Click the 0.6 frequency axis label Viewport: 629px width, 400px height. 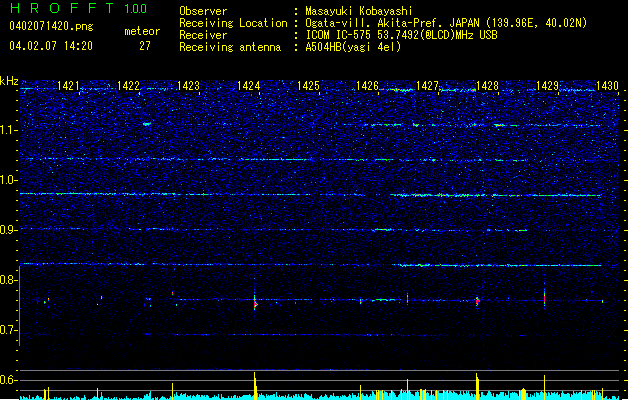tap(9, 380)
